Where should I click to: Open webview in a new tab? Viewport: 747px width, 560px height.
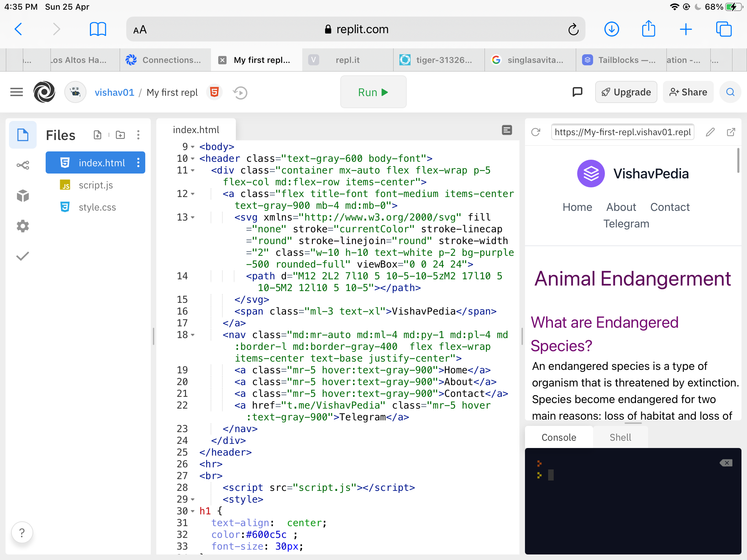(731, 132)
